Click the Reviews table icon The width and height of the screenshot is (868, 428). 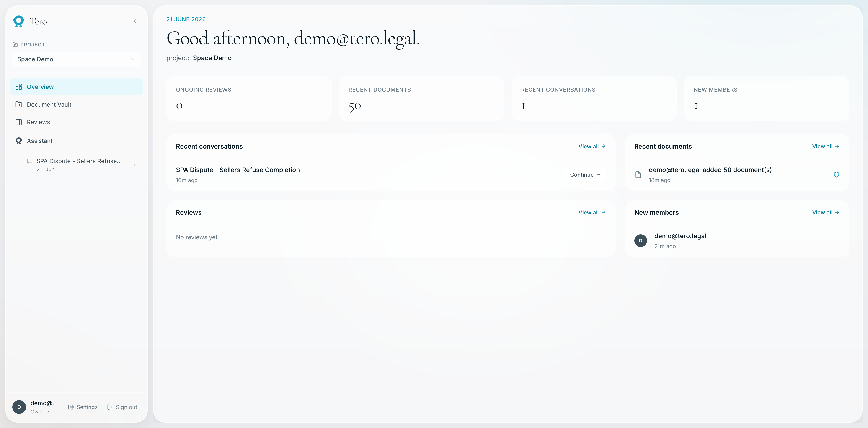point(18,122)
